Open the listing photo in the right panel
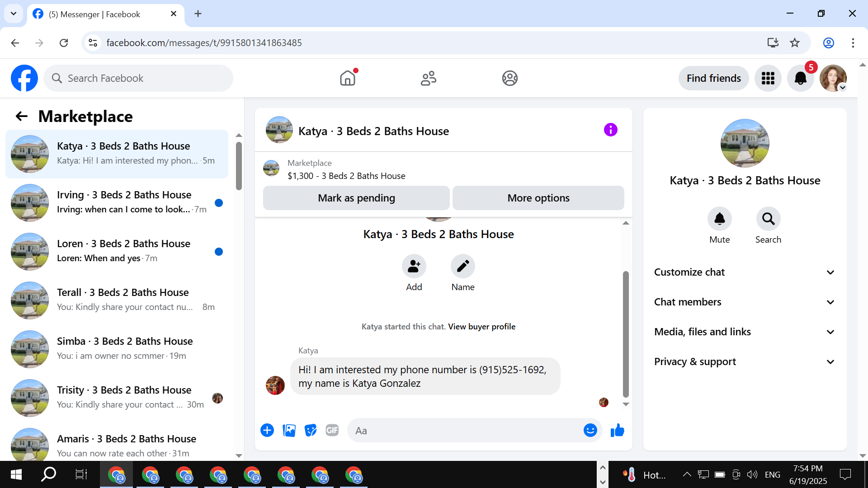868x488 pixels. pyautogui.click(x=745, y=143)
